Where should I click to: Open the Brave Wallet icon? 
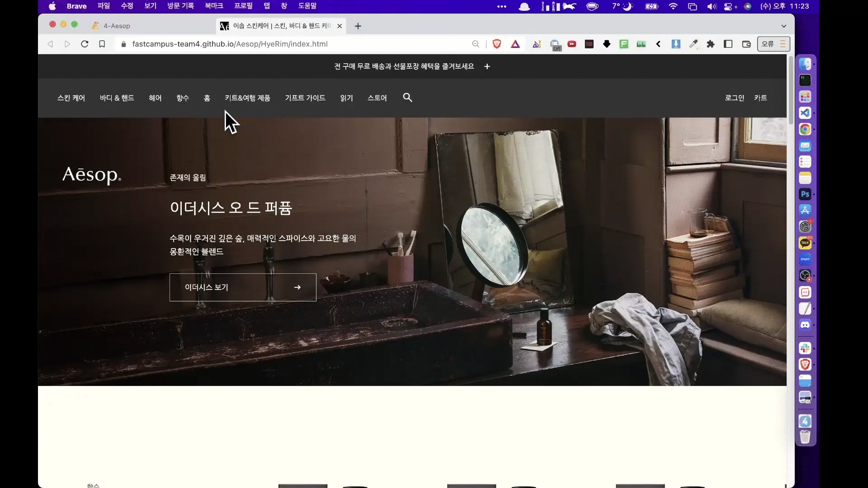pos(746,44)
